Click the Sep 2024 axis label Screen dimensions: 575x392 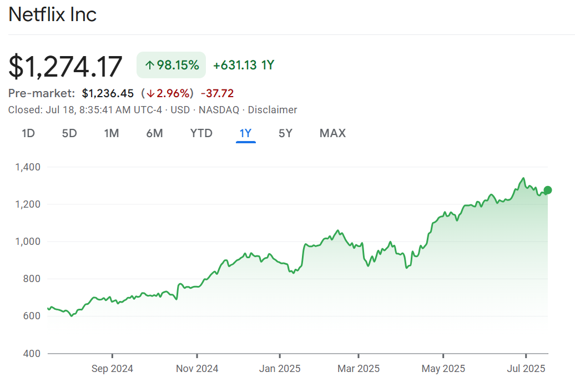112,369
